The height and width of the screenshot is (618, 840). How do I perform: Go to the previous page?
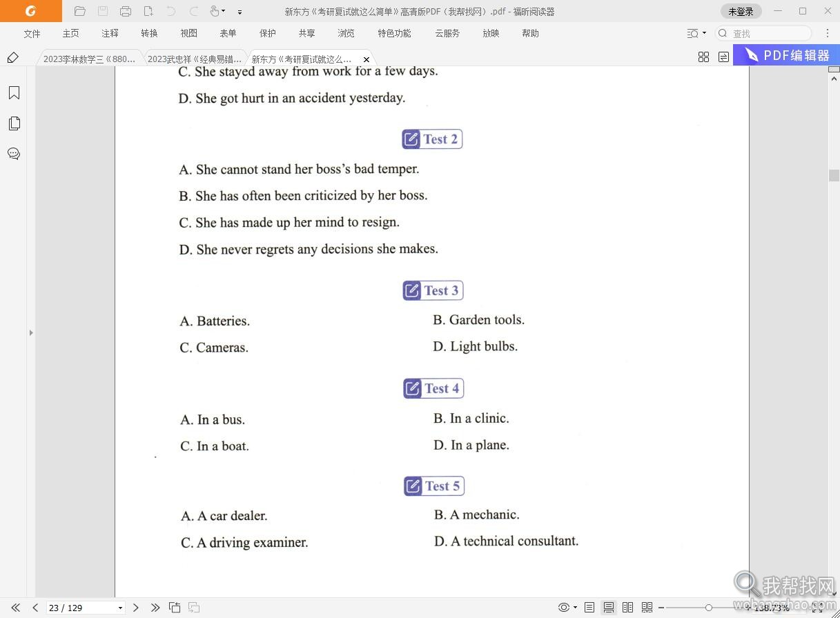[x=35, y=608]
